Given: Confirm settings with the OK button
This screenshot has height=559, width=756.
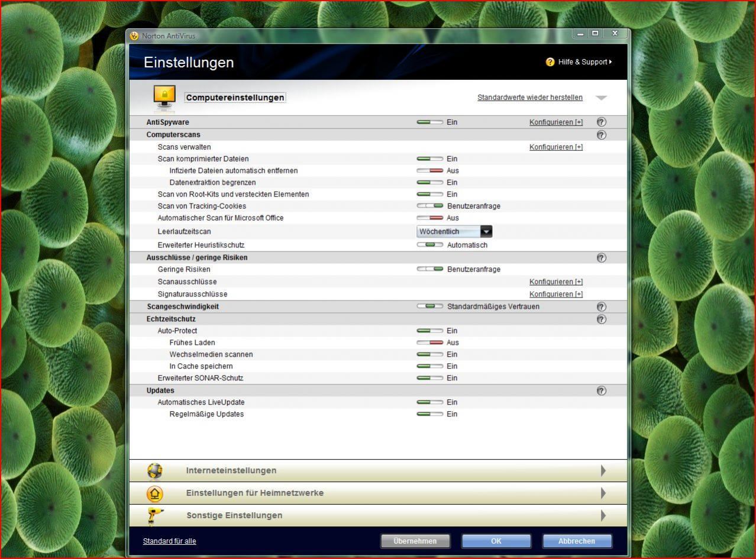Looking at the screenshot, I should (x=496, y=541).
